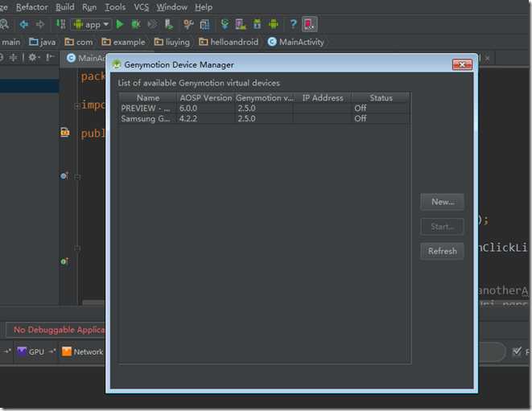Open the AVD Manager icon

coord(241,24)
